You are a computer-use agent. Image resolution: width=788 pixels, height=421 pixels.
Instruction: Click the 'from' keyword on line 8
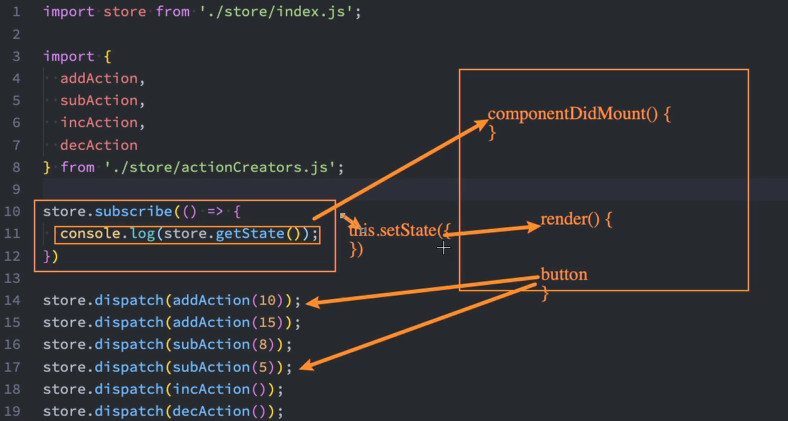pyautogui.click(x=77, y=167)
